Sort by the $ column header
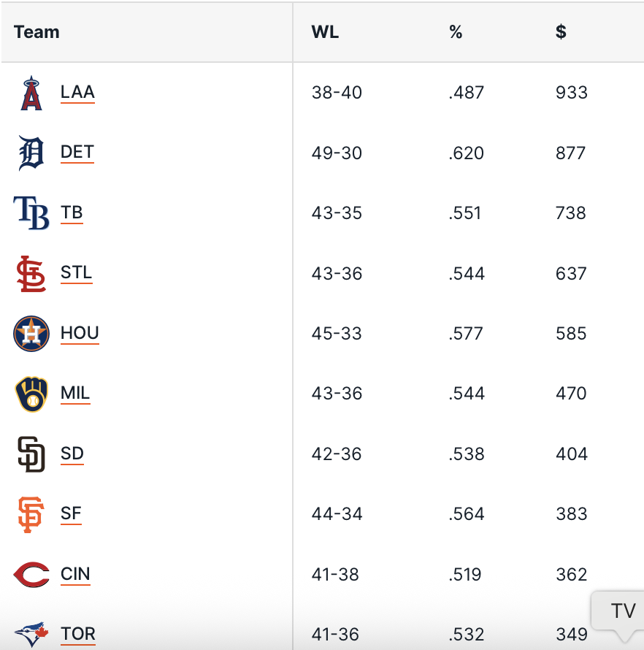 (x=561, y=32)
